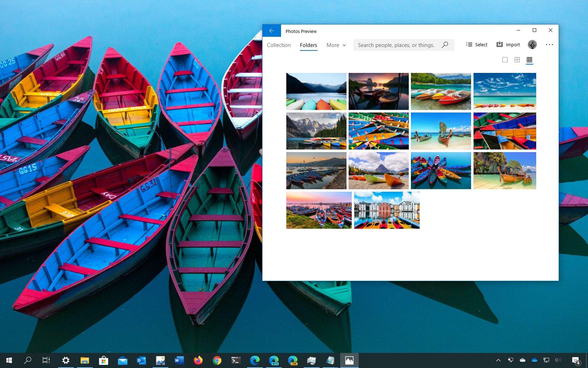
Task: Launch Task View from the taskbar
Action: click(x=46, y=360)
